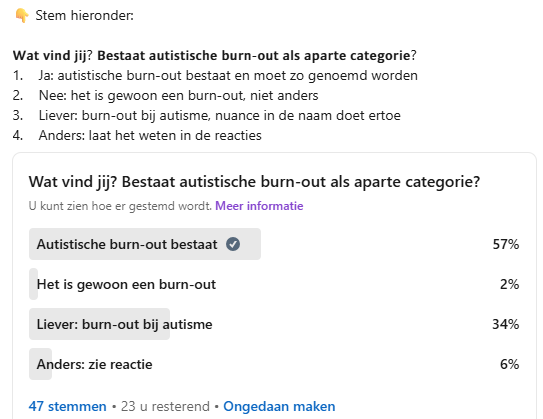Open the 'Meer informatie' link
Screen dimensions: 543x419
coord(259,206)
